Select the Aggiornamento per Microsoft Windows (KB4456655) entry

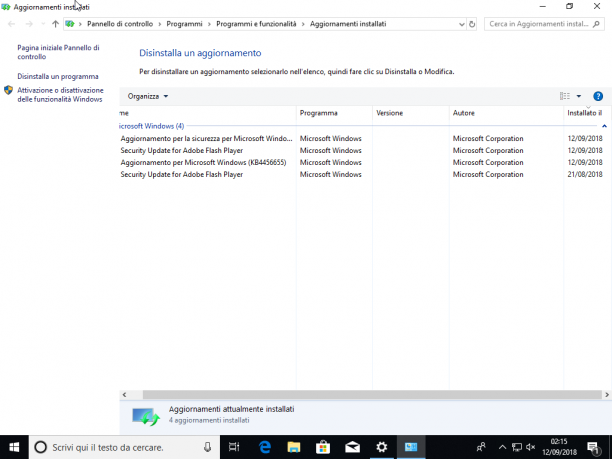tap(203, 162)
